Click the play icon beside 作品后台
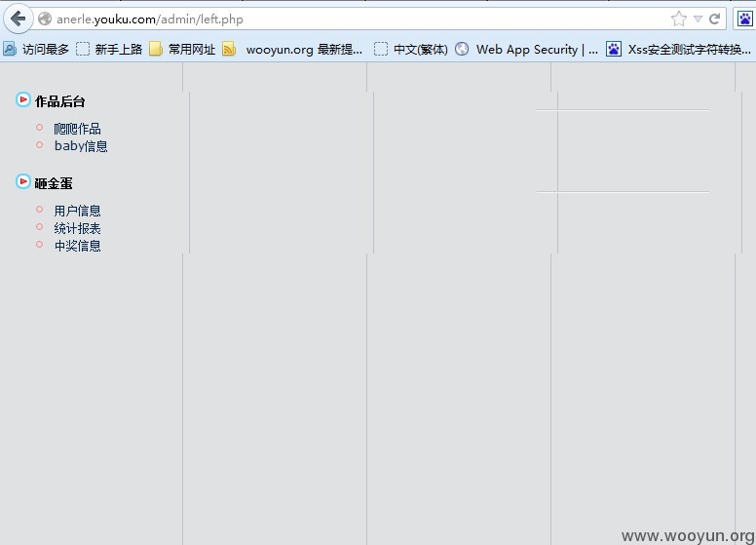 22,99
